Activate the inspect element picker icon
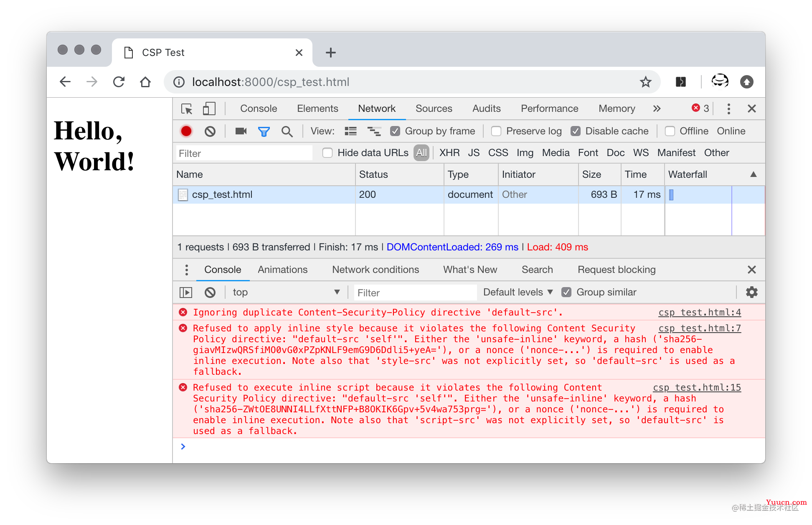812x525 pixels. pyautogui.click(x=187, y=109)
